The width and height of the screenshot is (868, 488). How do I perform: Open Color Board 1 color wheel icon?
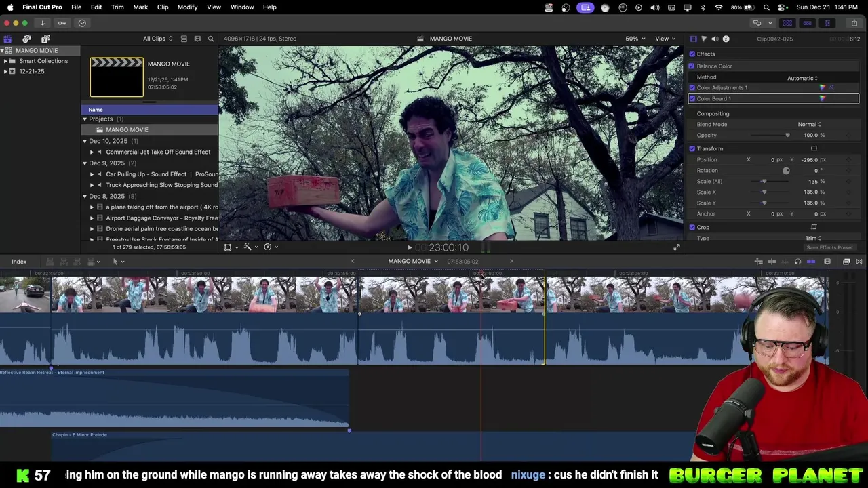823,98
